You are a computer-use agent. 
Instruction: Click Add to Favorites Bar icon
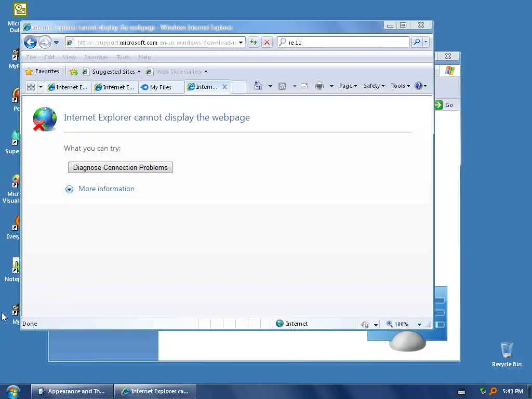pos(74,72)
